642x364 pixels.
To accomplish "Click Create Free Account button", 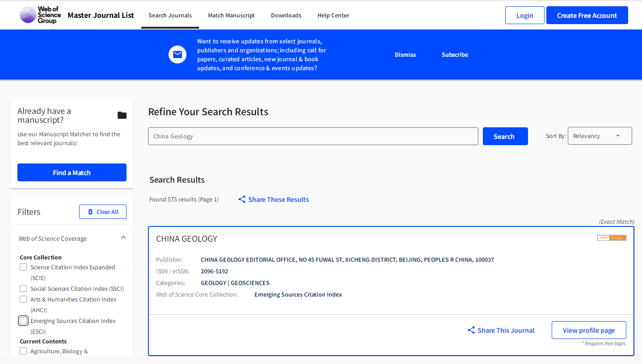I will (x=587, y=15).
